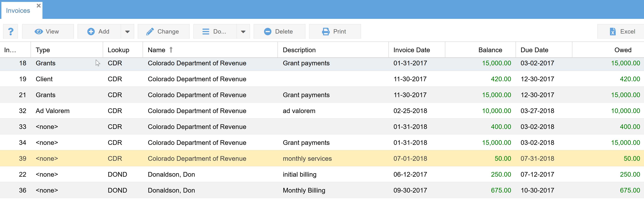The width and height of the screenshot is (644, 200).
Task: Sort by the Balance column header
Action: tap(490, 50)
